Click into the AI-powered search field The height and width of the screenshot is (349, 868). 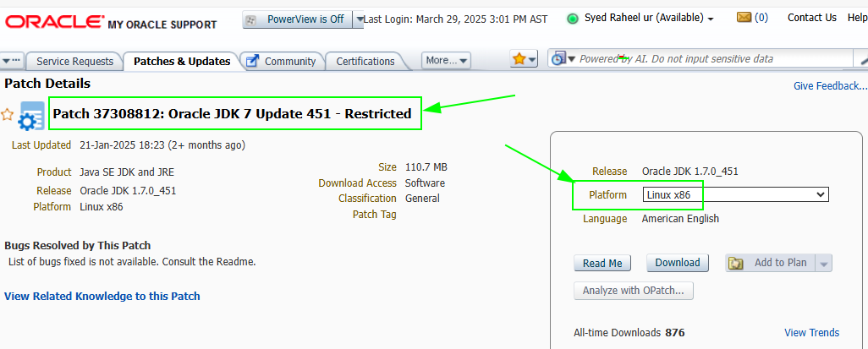click(711, 59)
